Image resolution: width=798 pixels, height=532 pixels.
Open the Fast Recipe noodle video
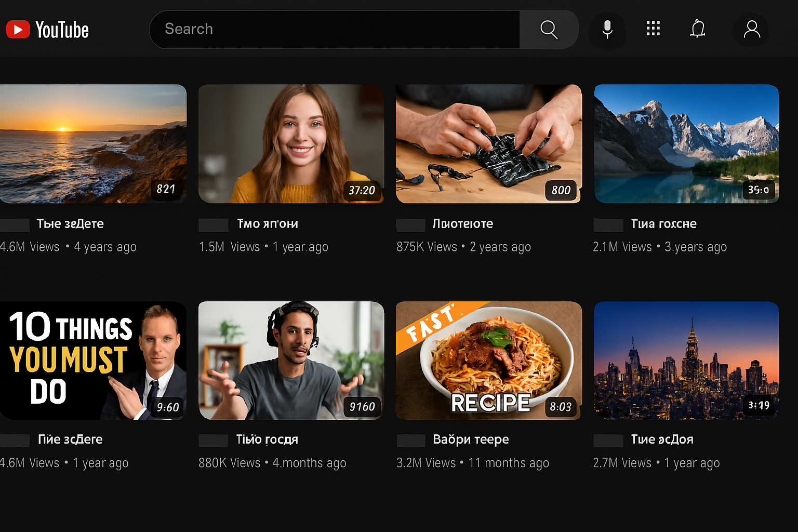click(x=488, y=361)
